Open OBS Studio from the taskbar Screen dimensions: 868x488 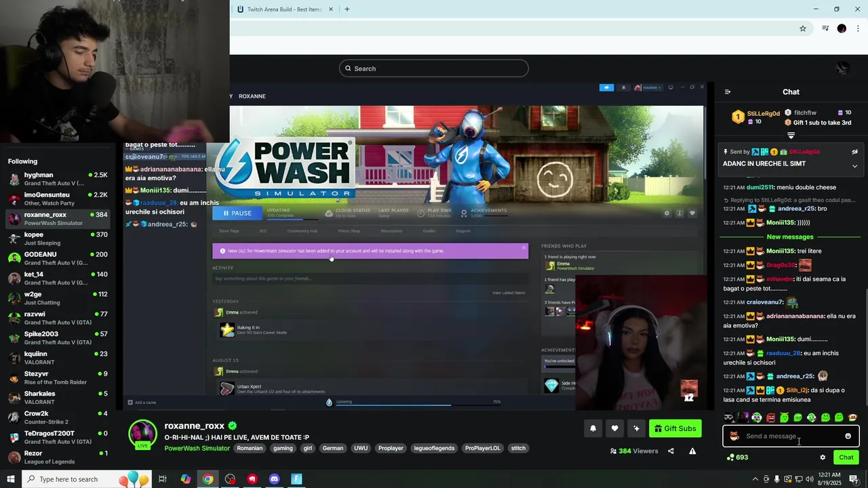(x=230, y=479)
